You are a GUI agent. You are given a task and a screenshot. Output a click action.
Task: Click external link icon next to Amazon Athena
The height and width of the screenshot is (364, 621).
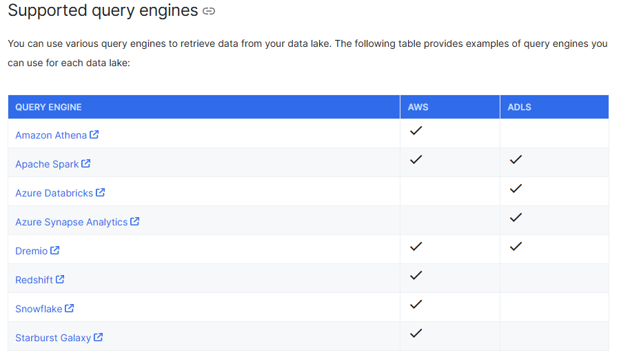94,135
